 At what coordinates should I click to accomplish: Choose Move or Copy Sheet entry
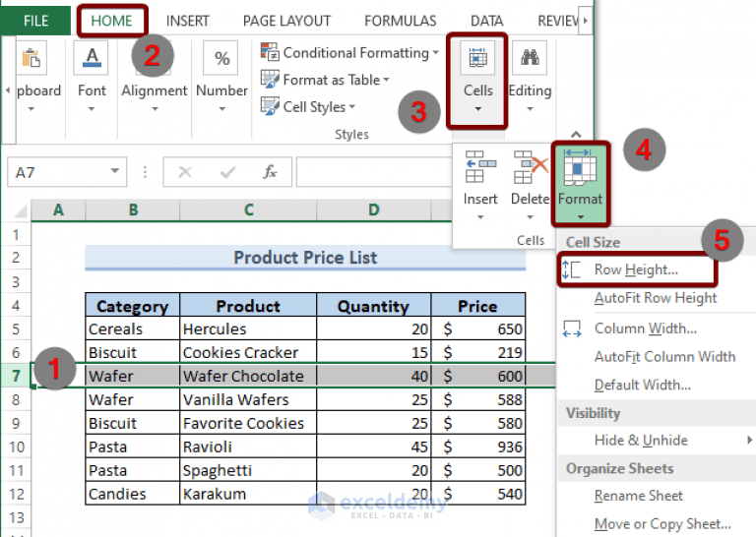point(662,523)
